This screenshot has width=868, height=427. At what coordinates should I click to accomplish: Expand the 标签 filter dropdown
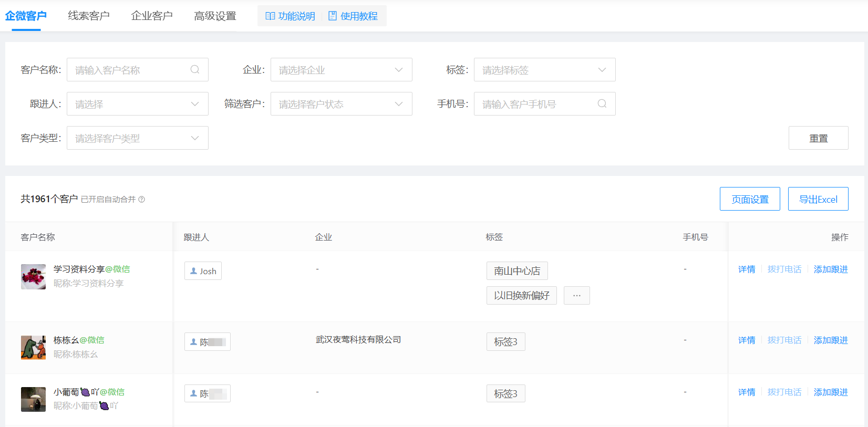(544, 70)
